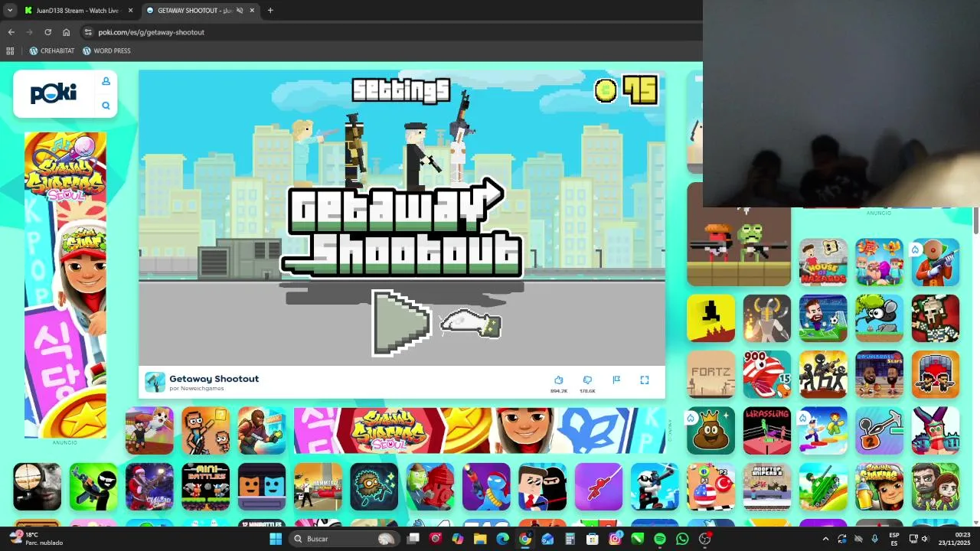This screenshot has height=551, width=980.
Task: Open the Poki logo home link
Action: click(54, 93)
